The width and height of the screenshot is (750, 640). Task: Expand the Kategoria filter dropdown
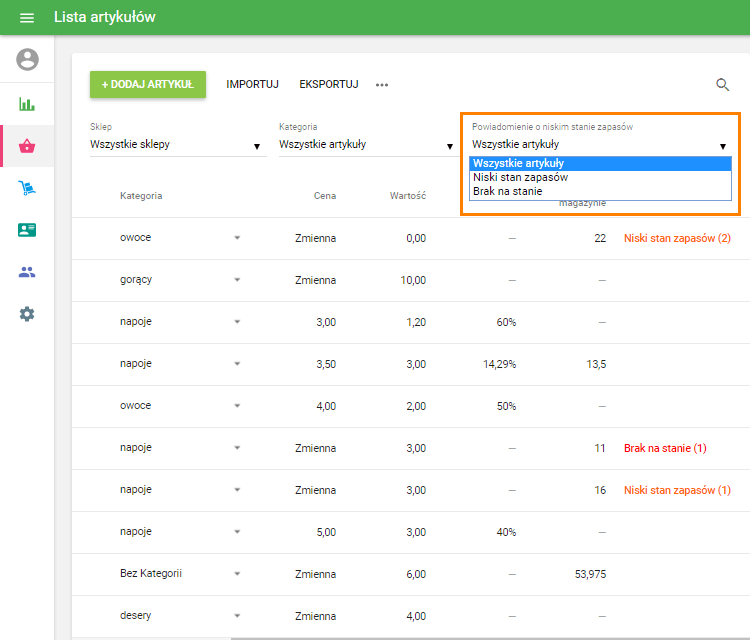point(366,145)
